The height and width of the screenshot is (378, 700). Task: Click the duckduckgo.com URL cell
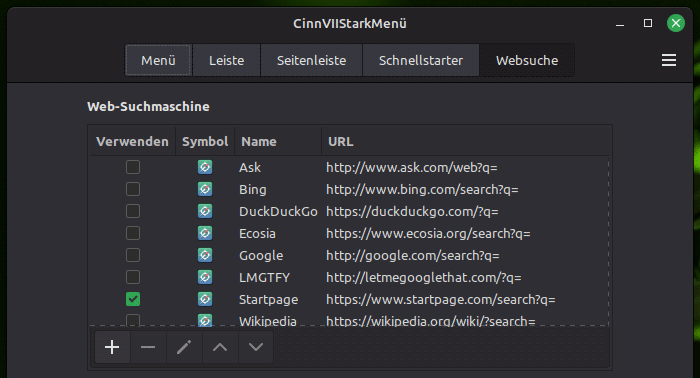(412, 212)
